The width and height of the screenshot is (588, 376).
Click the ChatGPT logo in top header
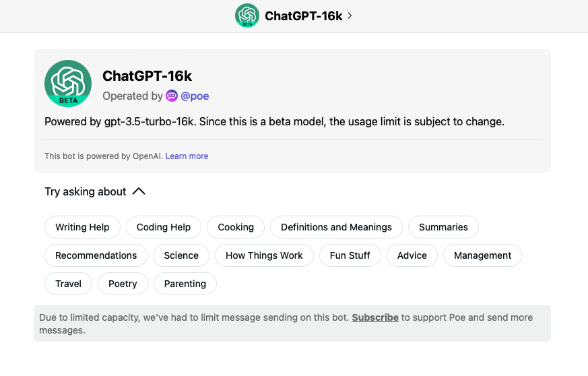pyautogui.click(x=247, y=15)
